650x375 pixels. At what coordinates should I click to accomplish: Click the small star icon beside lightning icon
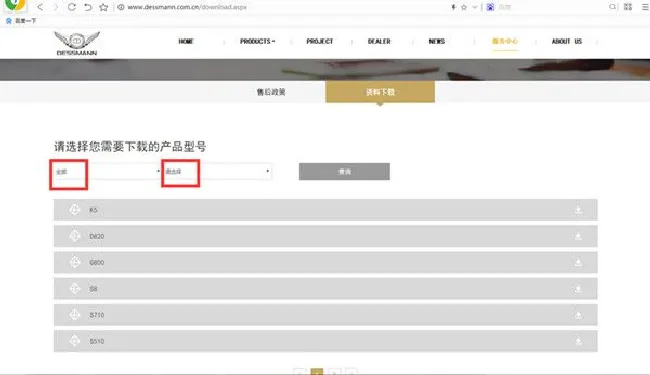pos(464,7)
